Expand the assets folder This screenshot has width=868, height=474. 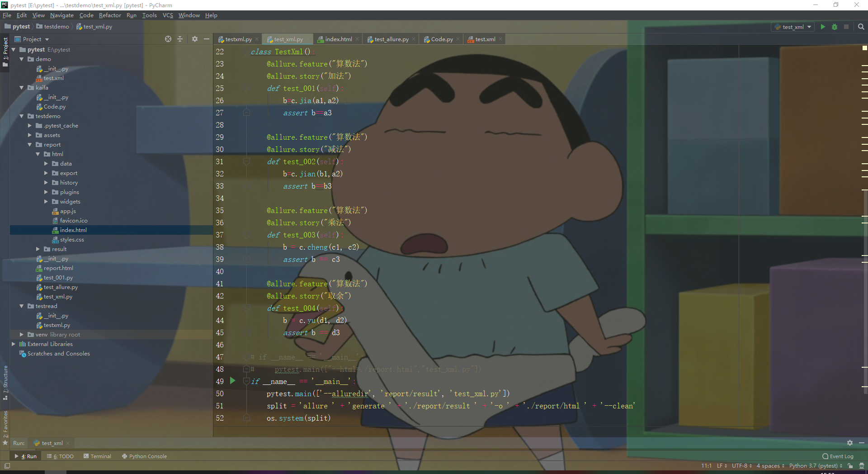30,135
